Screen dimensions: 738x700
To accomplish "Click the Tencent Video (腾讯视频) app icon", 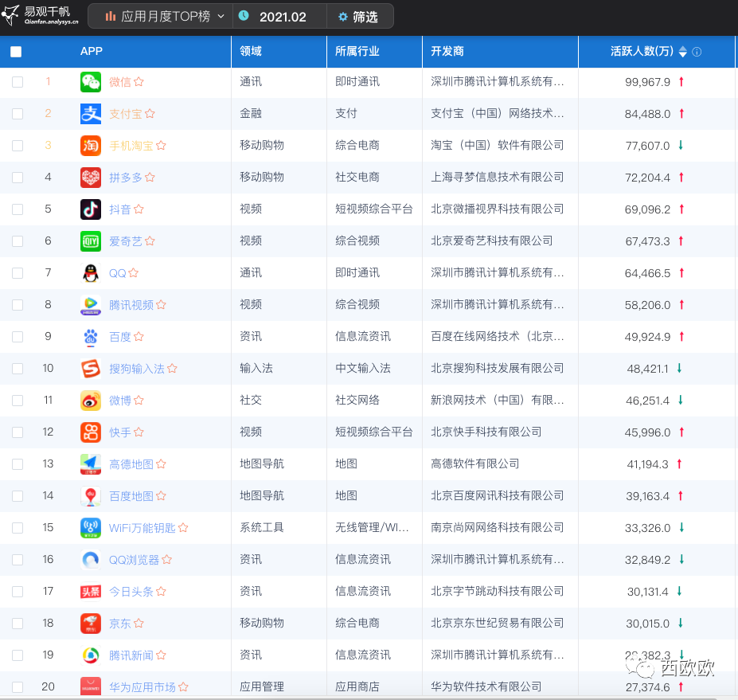I will coord(91,305).
